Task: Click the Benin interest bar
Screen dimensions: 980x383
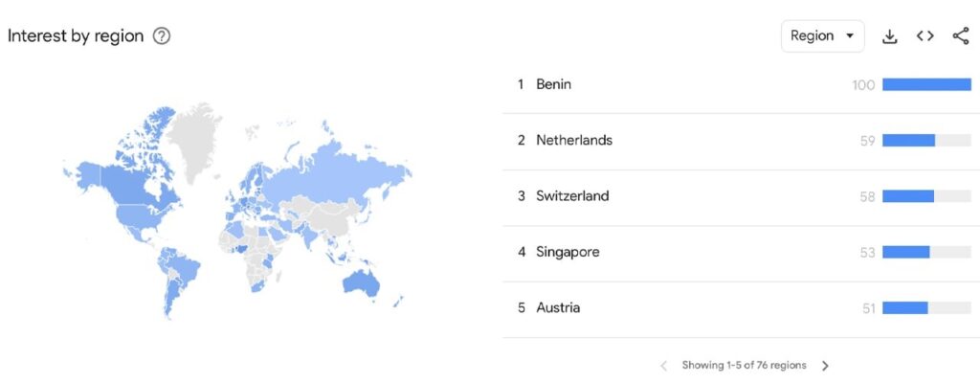Action: (x=925, y=85)
